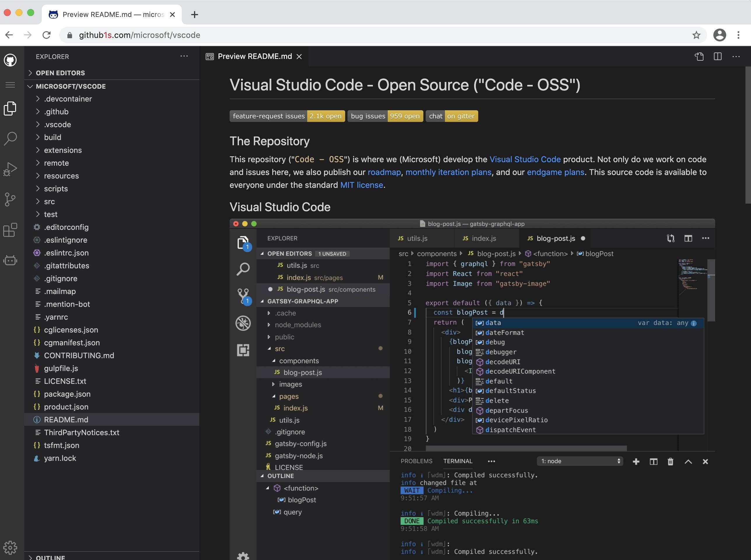Close the Chrome browser tab
751x560 pixels.
click(x=172, y=15)
